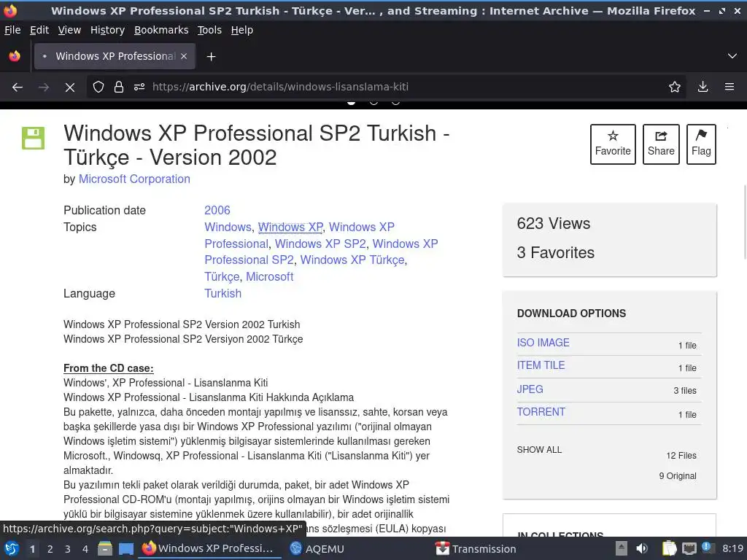Show desktop via taskbar icon
Viewport: 747px width, 560px height.
pos(125,549)
